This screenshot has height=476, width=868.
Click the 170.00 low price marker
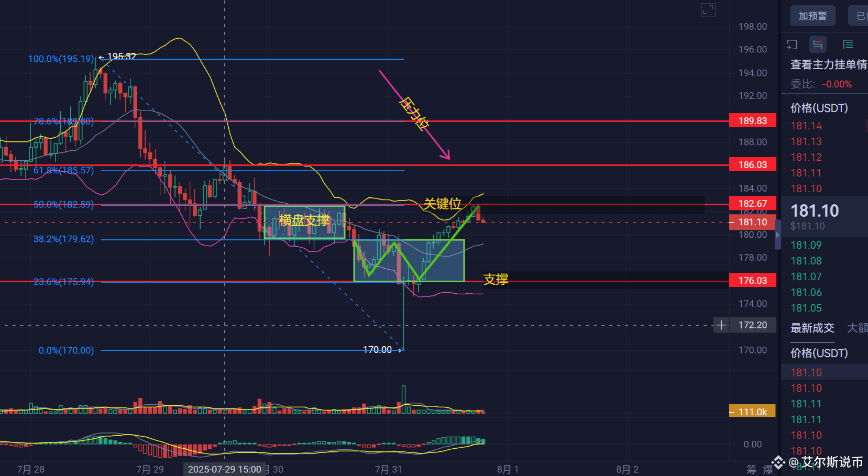point(377,349)
